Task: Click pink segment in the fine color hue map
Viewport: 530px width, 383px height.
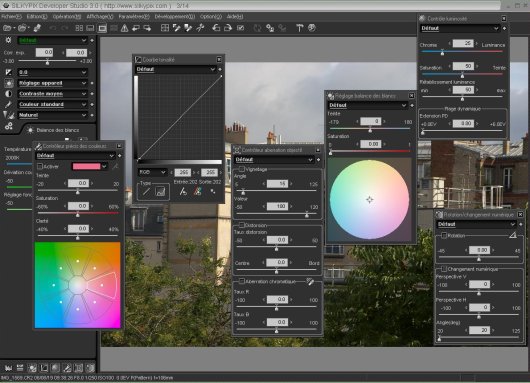Action: (102, 285)
